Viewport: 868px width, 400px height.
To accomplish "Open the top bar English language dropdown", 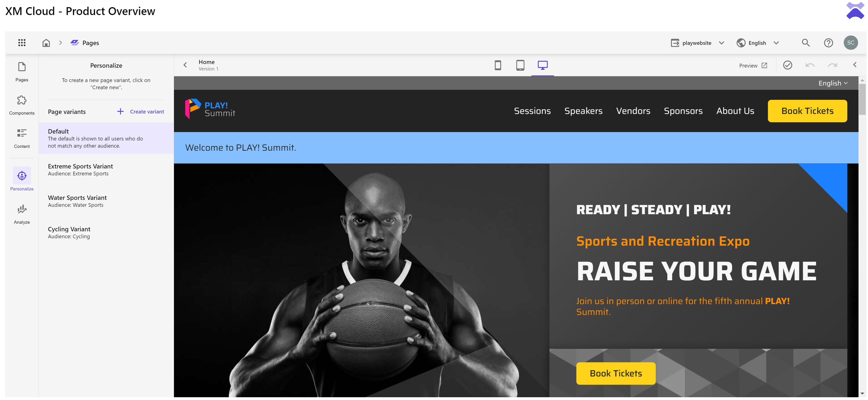I will pos(758,43).
